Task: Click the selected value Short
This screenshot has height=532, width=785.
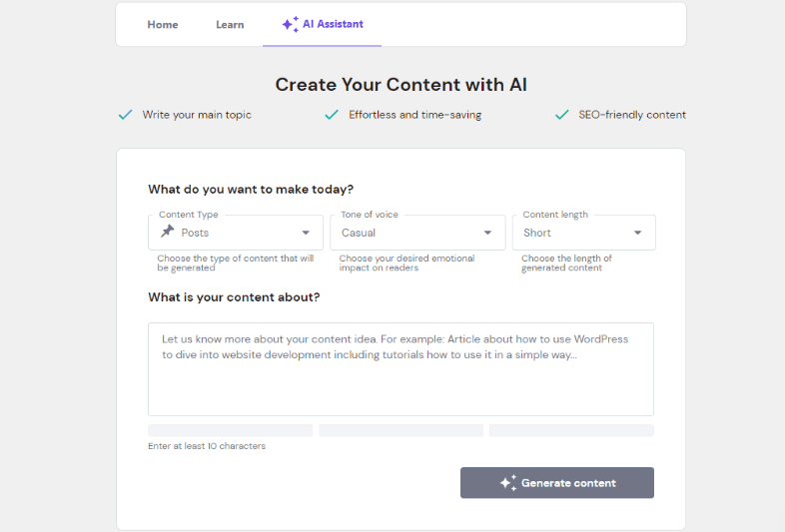Action: pyautogui.click(x=537, y=233)
